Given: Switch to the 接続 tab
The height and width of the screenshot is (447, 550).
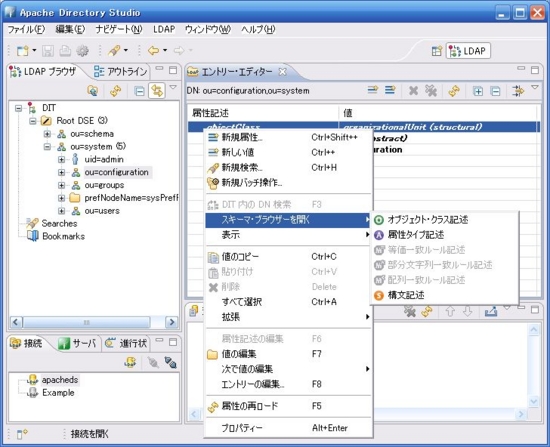Looking at the screenshot, I should [27, 343].
